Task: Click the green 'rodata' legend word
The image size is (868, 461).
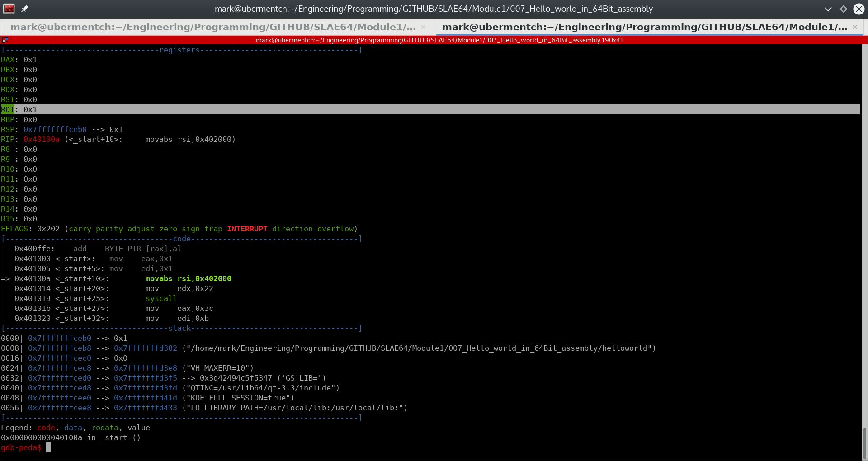Action: 105,428
